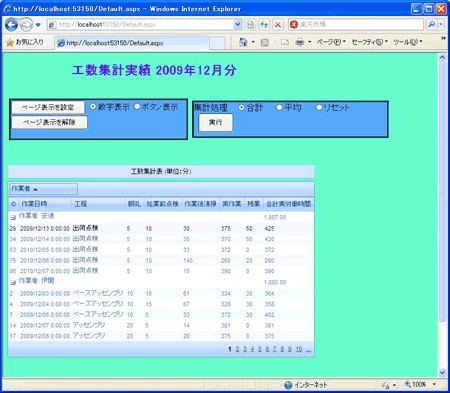Click the ページ表示を解除 button
The height and width of the screenshot is (393, 450).
[x=49, y=122]
